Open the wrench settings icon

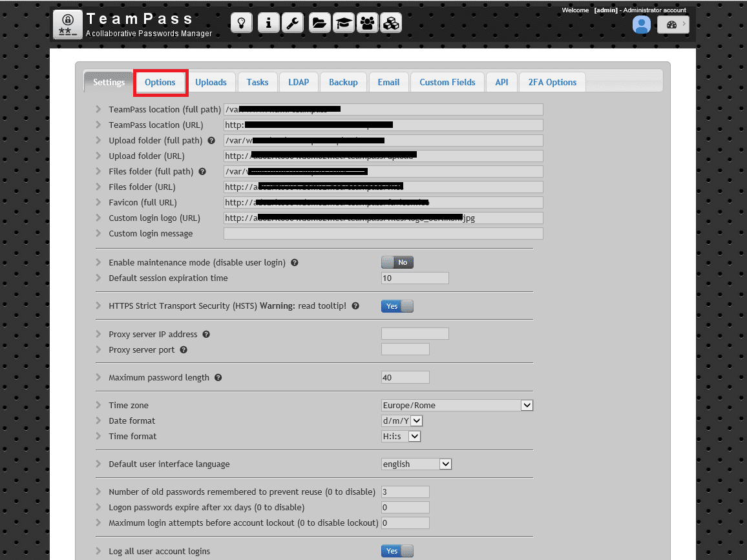[293, 23]
